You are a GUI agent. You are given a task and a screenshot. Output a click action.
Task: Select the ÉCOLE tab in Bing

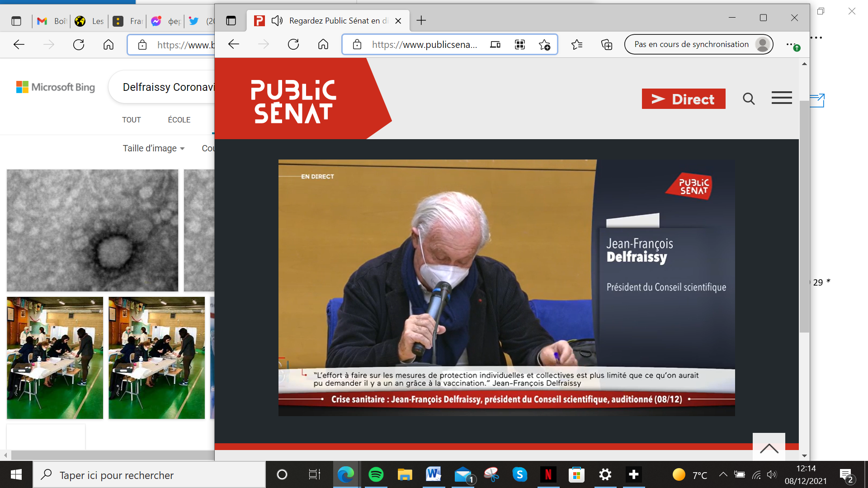coord(179,120)
